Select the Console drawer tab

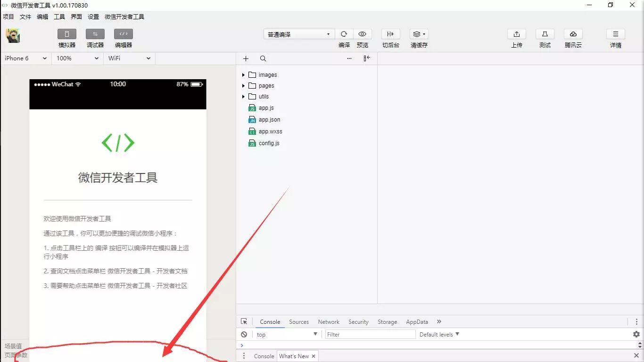[x=264, y=356]
